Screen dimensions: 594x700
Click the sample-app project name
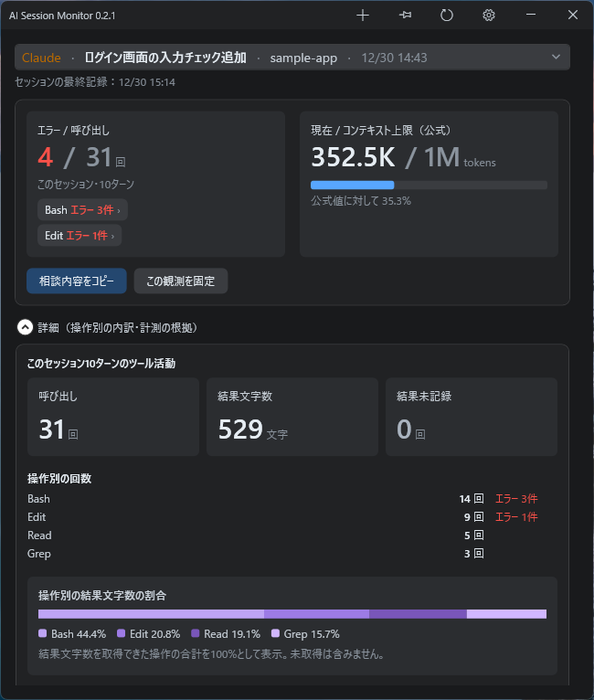(303, 58)
